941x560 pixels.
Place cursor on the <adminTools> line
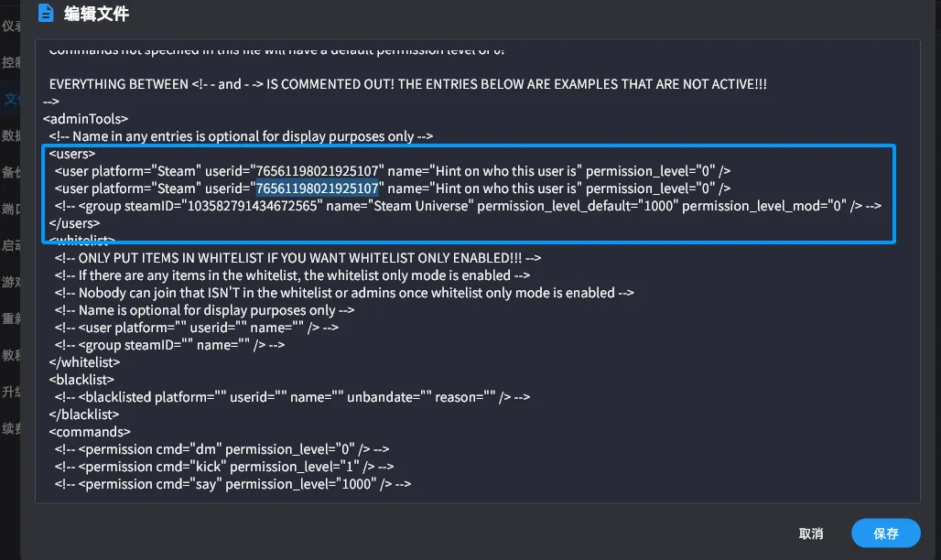click(86, 119)
